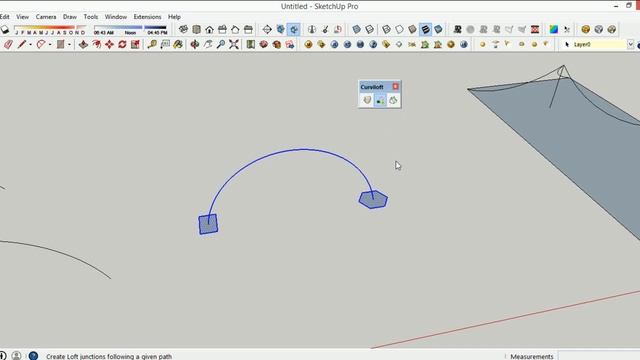Click Curviloft Skinning of shapes icon
640x360 pixels.
393,100
